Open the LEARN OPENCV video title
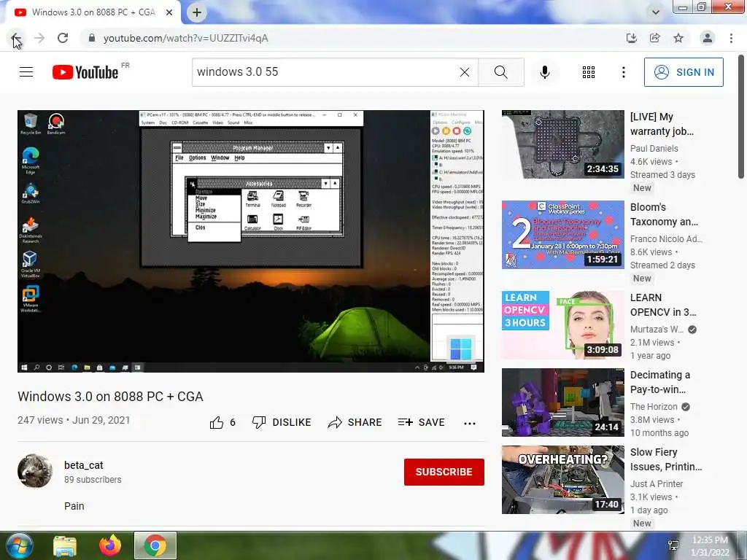 click(663, 305)
